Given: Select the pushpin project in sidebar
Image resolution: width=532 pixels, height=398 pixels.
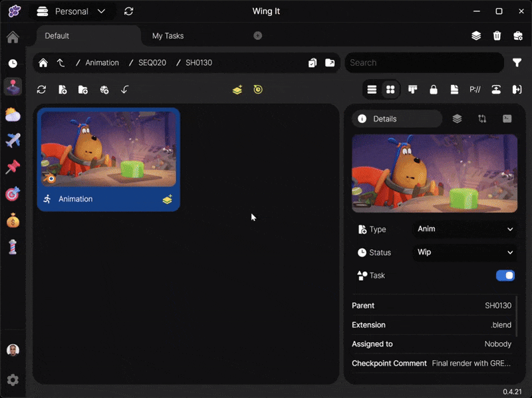Looking at the screenshot, I should point(13,167).
